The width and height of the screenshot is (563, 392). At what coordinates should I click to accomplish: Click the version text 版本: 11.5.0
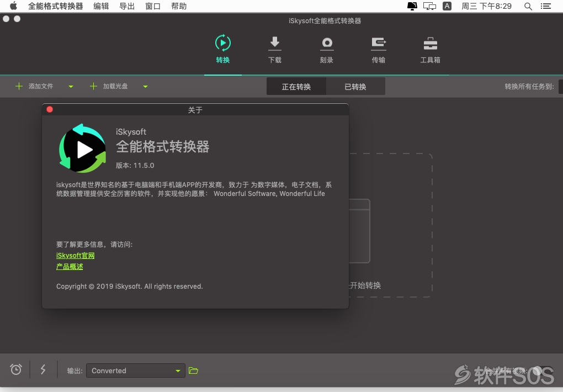[x=135, y=165]
